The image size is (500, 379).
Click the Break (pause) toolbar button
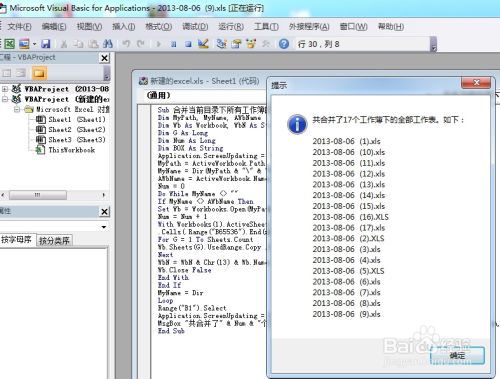tap(174, 44)
